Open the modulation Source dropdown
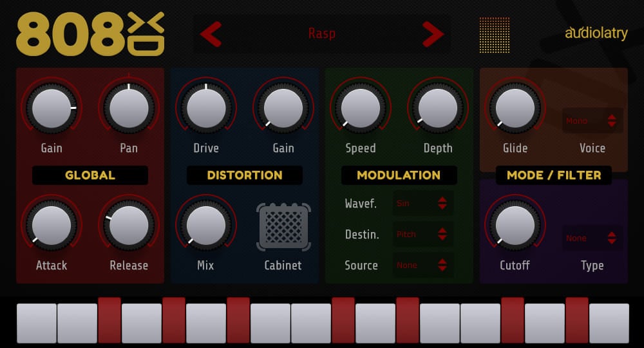The width and height of the screenshot is (644, 348). (x=422, y=265)
